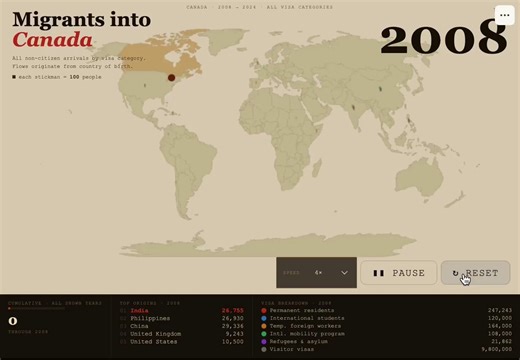520x360 pixels.
Task: Click the Intl. mobility program label
Action: coord(307,334)
